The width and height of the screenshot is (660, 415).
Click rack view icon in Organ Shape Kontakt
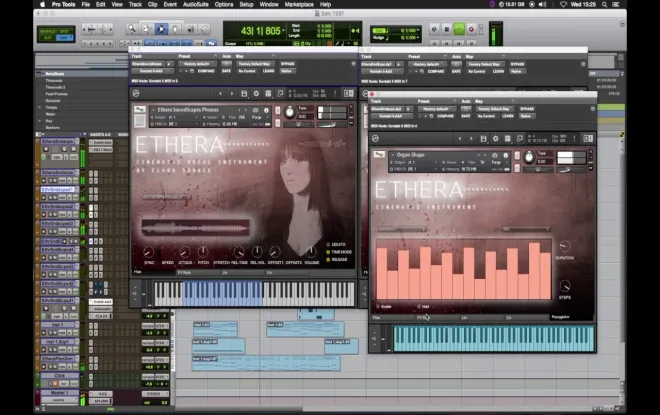(508, 138)
